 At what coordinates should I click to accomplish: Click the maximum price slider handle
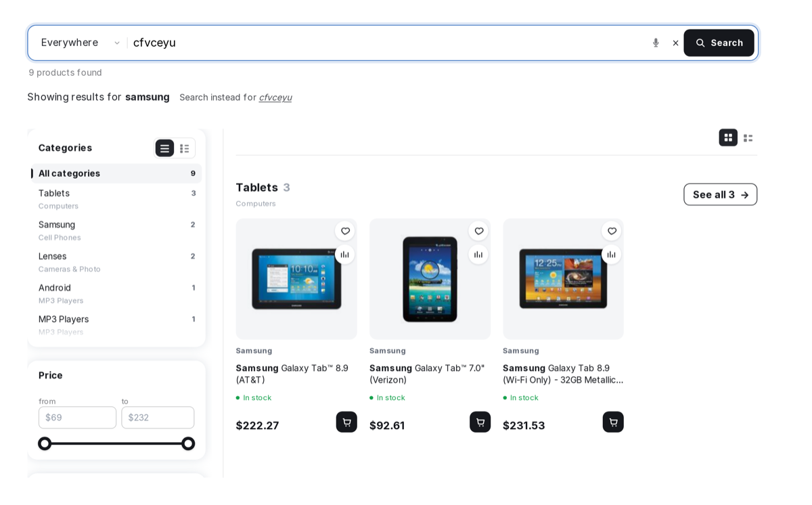188,444
